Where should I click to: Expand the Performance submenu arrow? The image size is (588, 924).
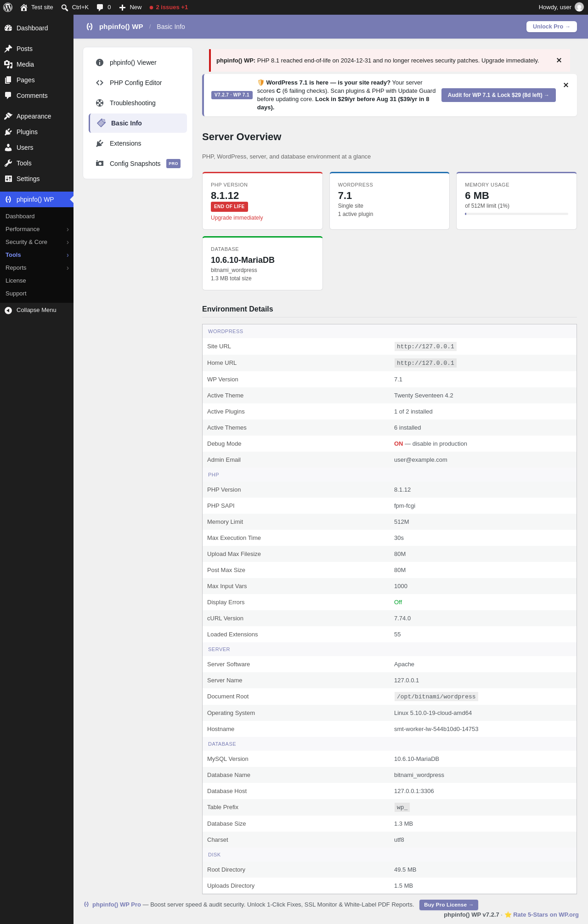tap(68, 229)
